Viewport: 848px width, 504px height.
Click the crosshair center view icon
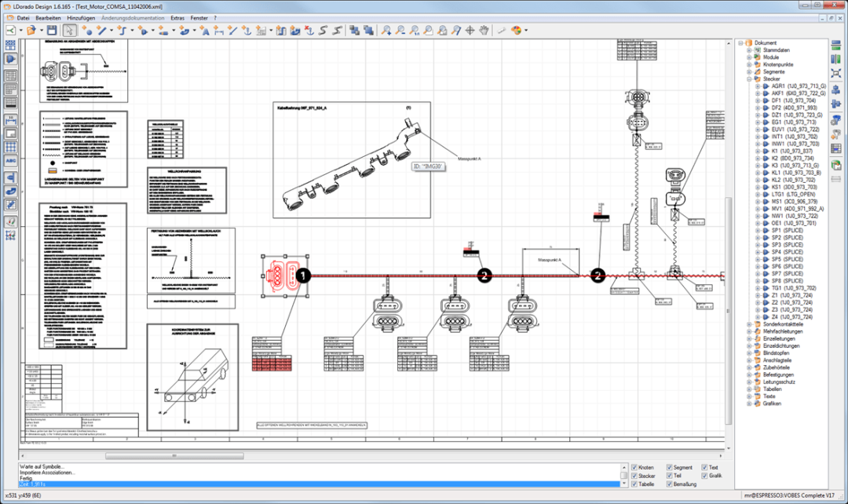(x=470, y=31)
